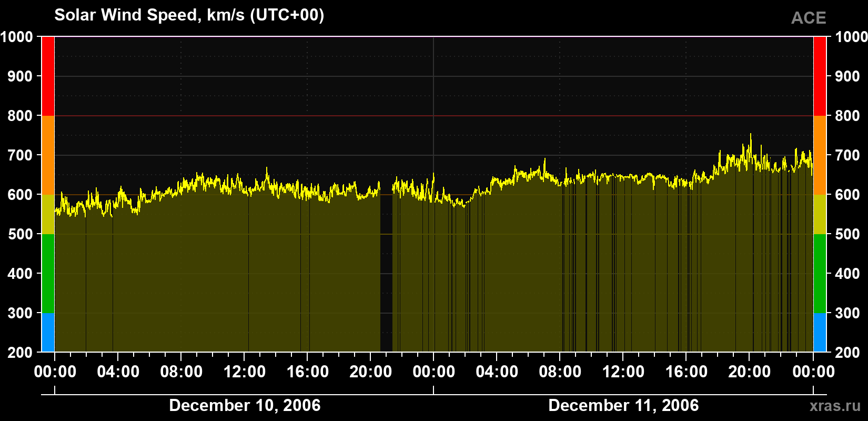Click the blue band on right speed scale

(x=820, y=333)
